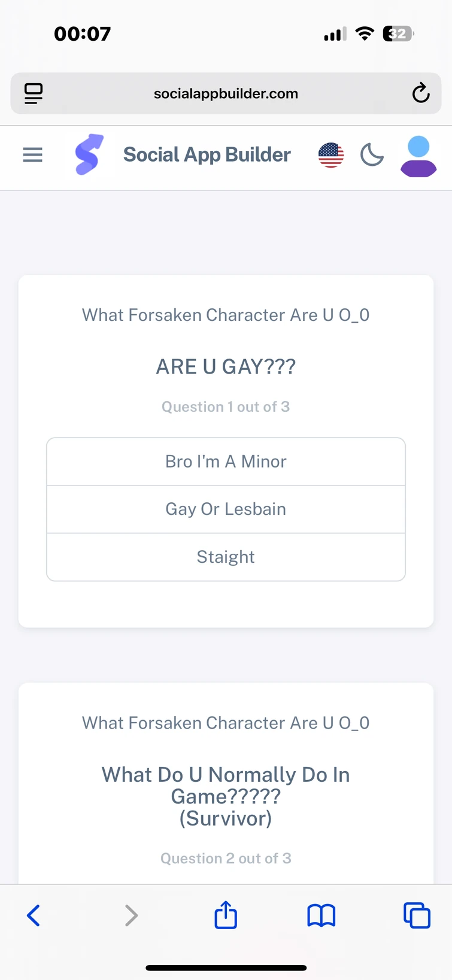Select answer "Bro I'm A Minor"
This screenshot has width=452, height=980.
click(226, 461)
